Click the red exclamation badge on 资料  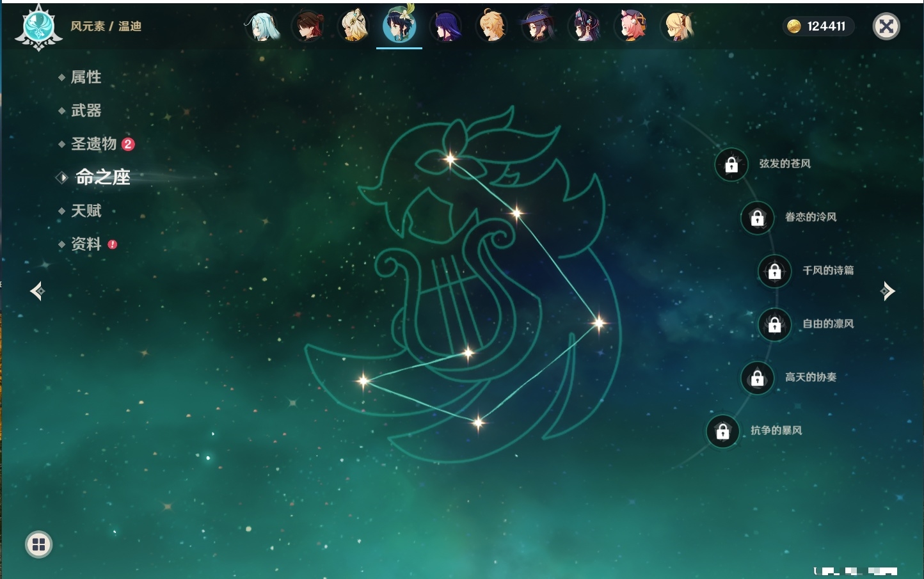pos(113,244)
